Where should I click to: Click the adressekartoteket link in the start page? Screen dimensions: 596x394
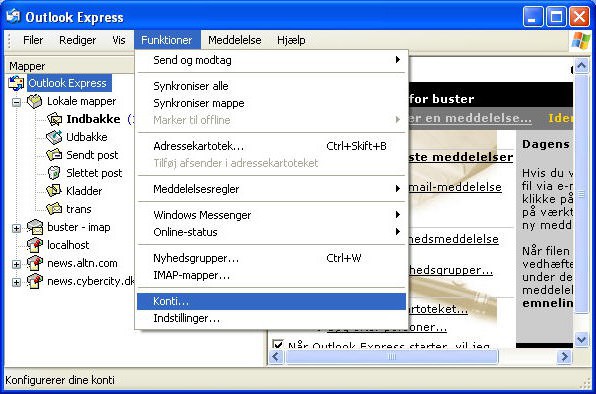point(438,309)
